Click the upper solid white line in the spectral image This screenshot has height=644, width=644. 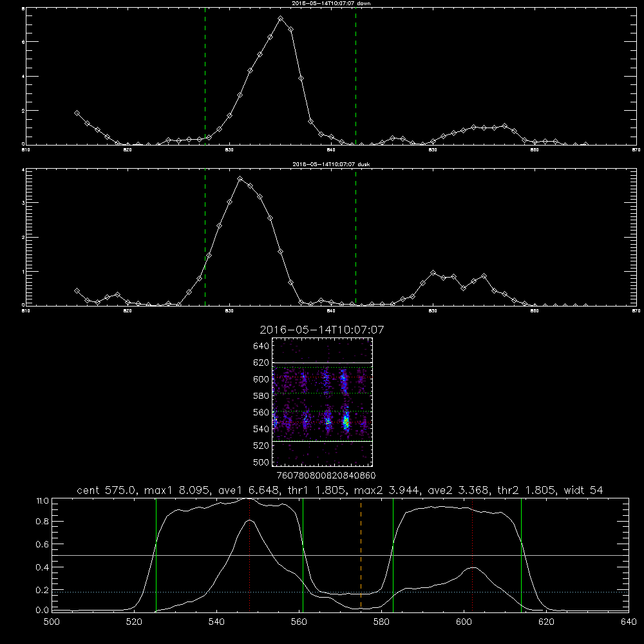[x=323, y=363]
